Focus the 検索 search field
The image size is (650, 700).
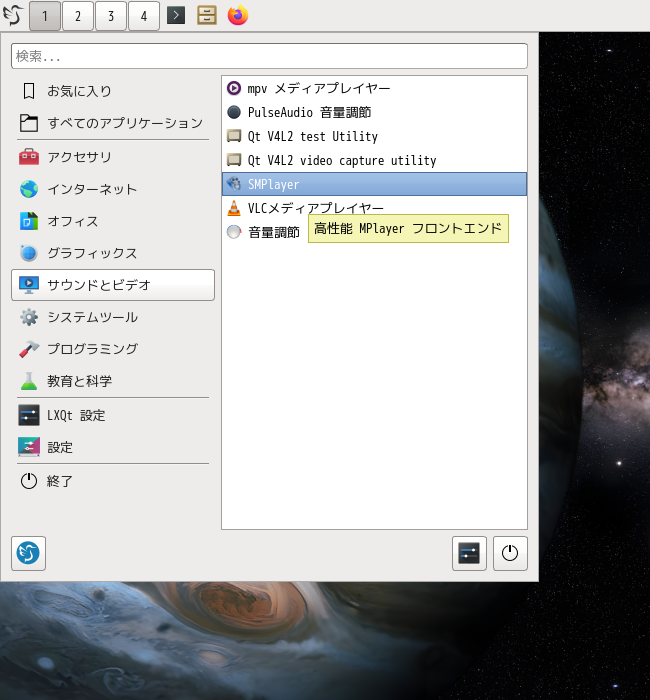click(x=269, y=56)
